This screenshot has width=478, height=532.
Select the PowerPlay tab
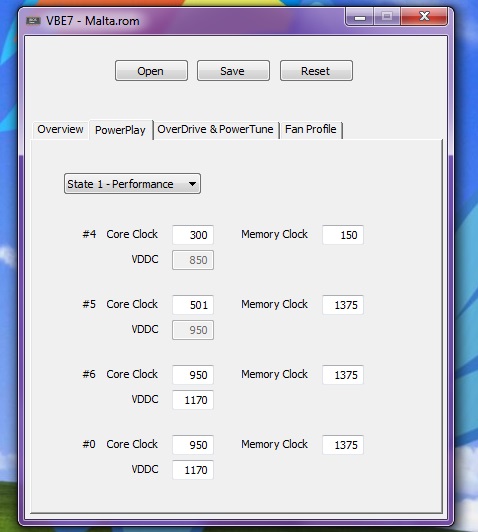point(120,130)
